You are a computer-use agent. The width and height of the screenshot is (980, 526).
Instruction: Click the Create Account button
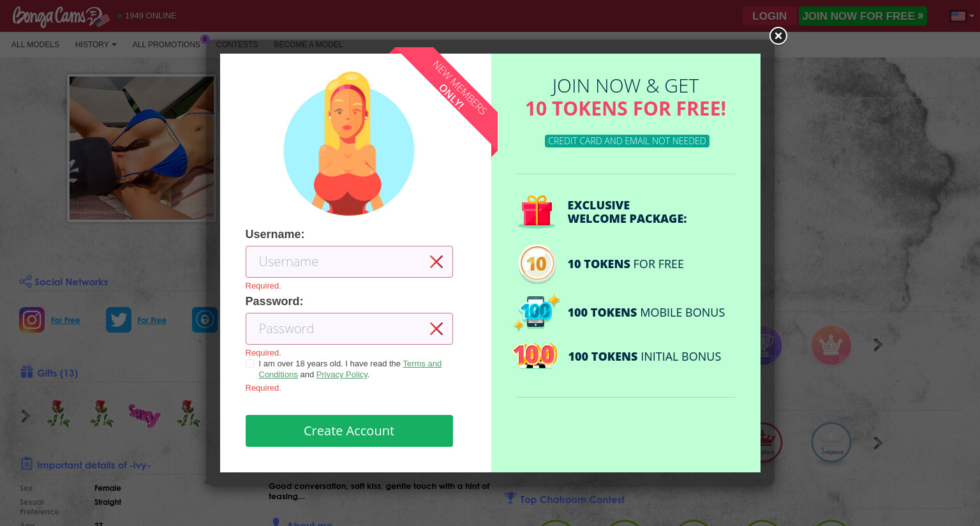[x=349, y=431]
